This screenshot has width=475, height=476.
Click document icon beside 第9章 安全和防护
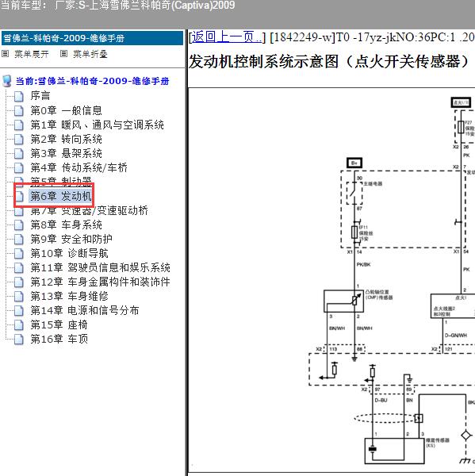19,240
